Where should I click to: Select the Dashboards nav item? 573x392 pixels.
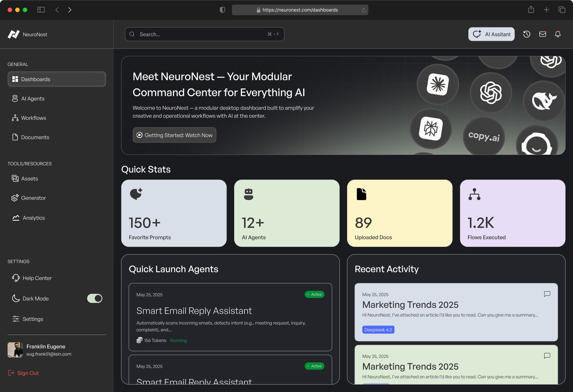click(35, 79)
